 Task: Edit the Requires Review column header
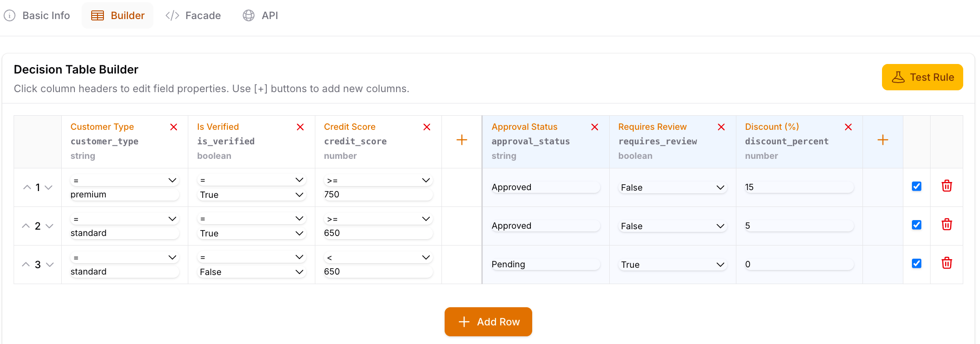652,127
